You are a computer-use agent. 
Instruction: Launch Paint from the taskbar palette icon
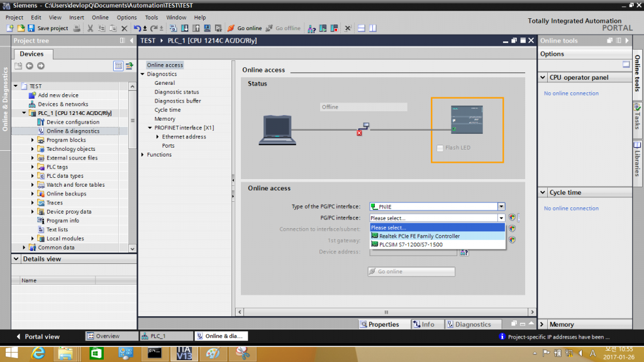pyautogui.click(x=213, y=353)
